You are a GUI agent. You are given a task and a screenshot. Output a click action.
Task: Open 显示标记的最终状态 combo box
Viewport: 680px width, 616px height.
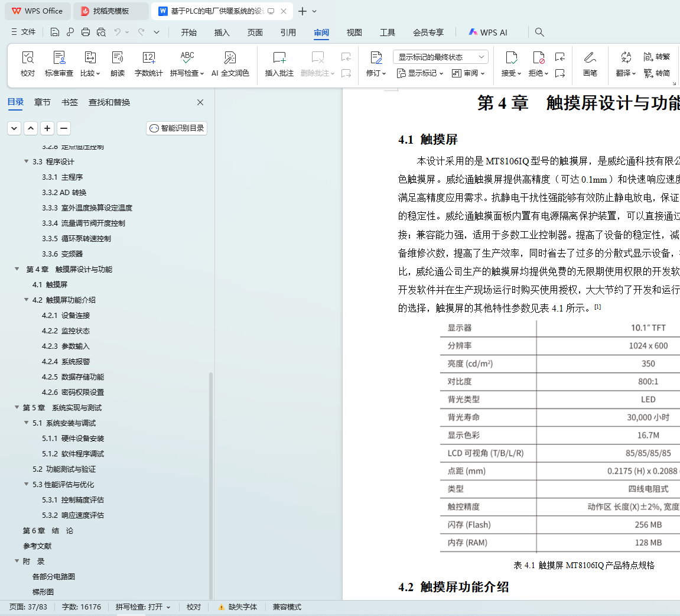pyautogui.click(x=441, y=57)
